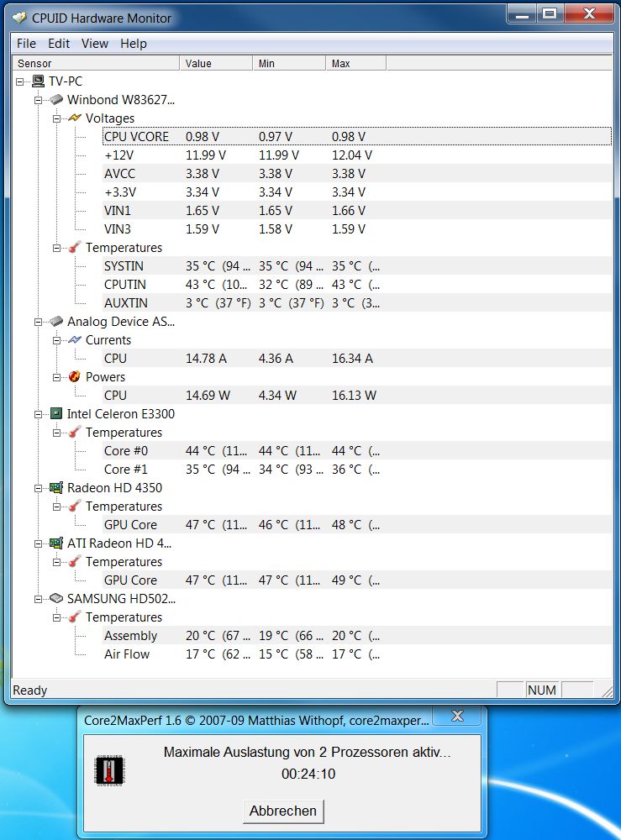This screenshot has height=840, width=621.
Task: Select the CPU VCORE row
Action: tap(357, 137)
